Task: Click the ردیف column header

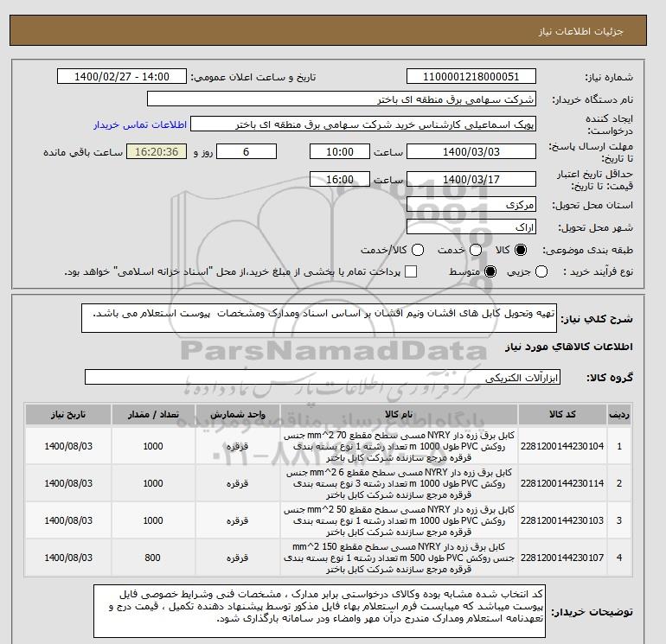Action: [x=618, y=414]
